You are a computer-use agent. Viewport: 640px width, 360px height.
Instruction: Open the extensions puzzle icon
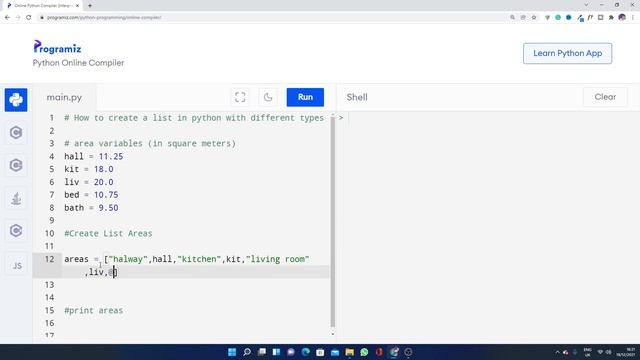611,18
